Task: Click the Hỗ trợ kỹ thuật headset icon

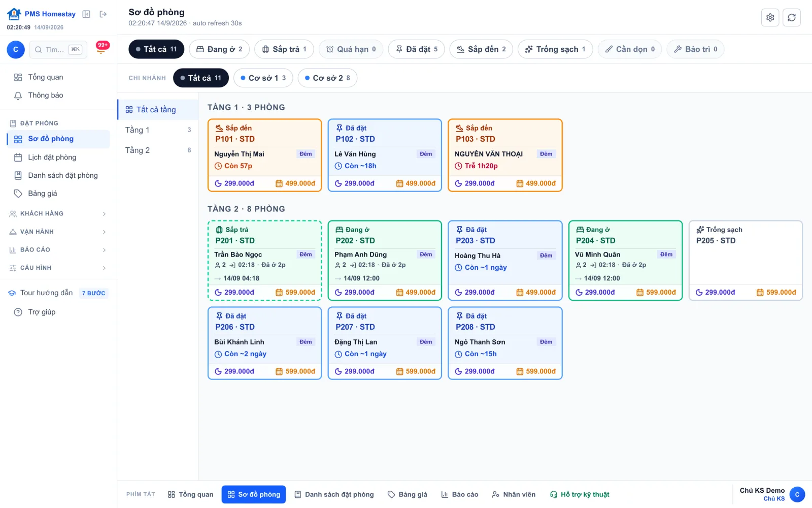Action: pyautogui.click(x=554, y=494)
